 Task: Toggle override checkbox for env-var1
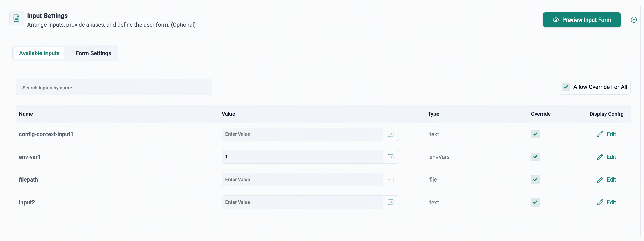click(535, 157)
